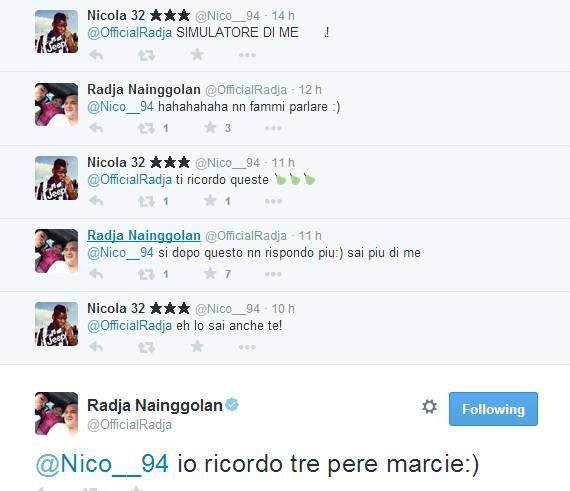Open the @OfficialRadja mention in the top tweet
The image size is (570, 491).
[x=129, y=33]
